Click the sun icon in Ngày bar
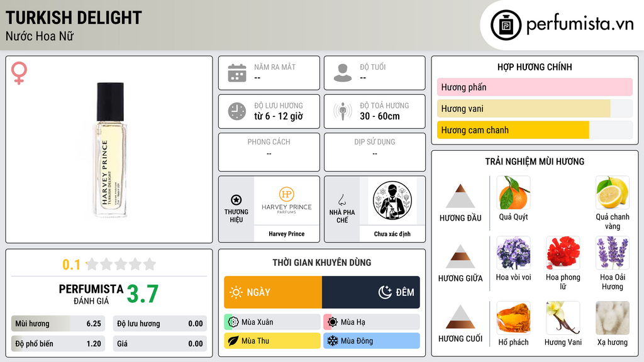This screenshot has width=644, height=362. pos(236,292)
